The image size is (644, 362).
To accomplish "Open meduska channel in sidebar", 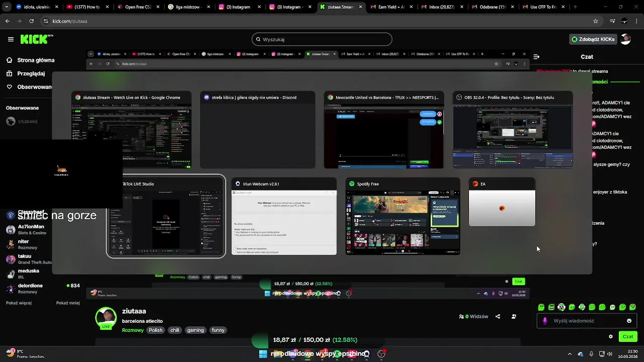I will (x=29, y=274).
